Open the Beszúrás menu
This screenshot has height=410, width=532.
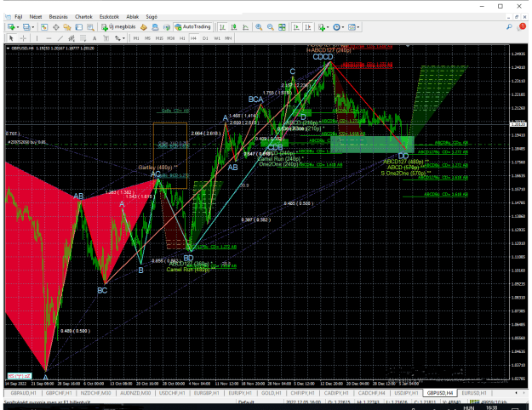[59, 17]
